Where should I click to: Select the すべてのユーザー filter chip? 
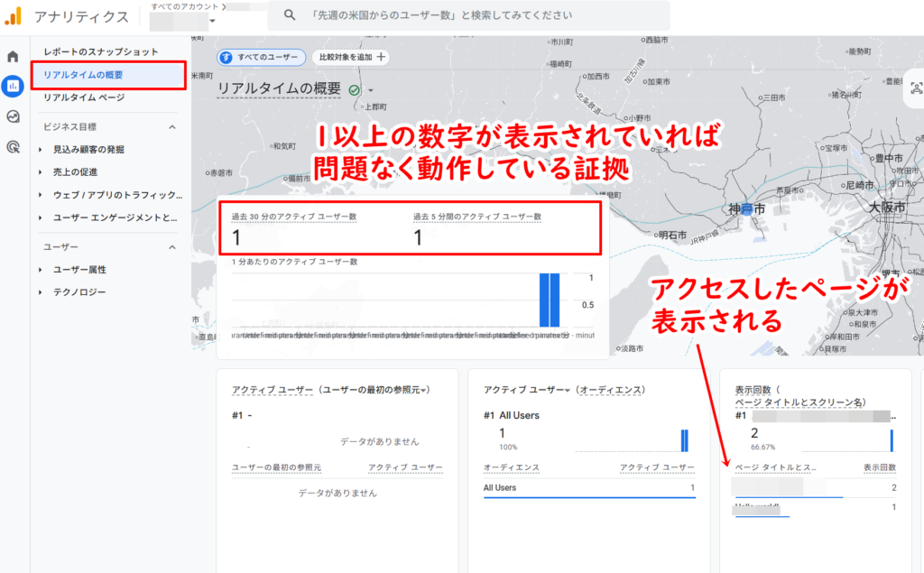point(260,56)
